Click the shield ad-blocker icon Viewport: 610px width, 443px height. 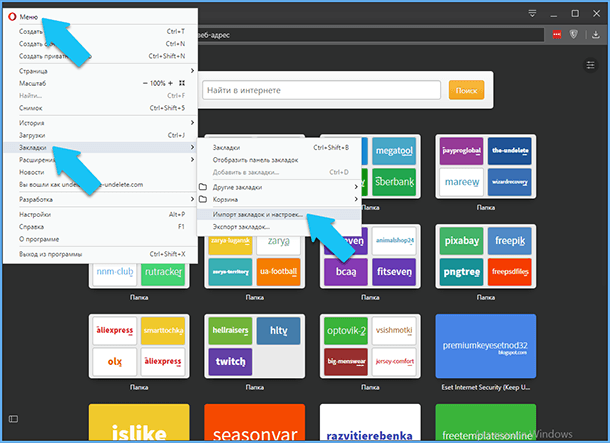click(x=574, y=34)
